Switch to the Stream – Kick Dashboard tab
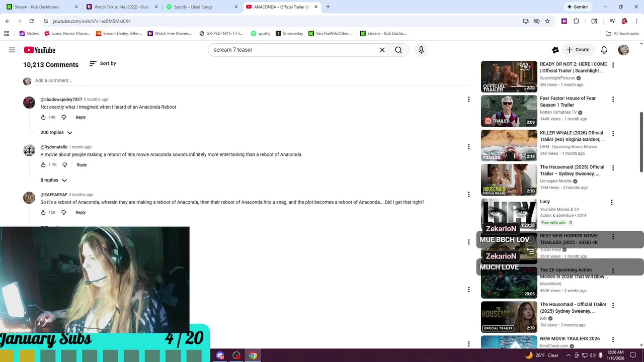 click(41, 7)
